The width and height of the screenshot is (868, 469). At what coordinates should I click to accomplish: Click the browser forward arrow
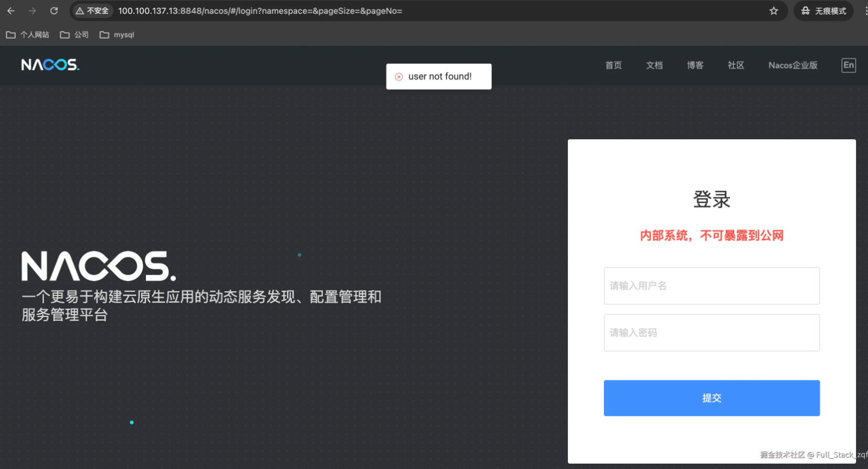click(x=33, y=11)
